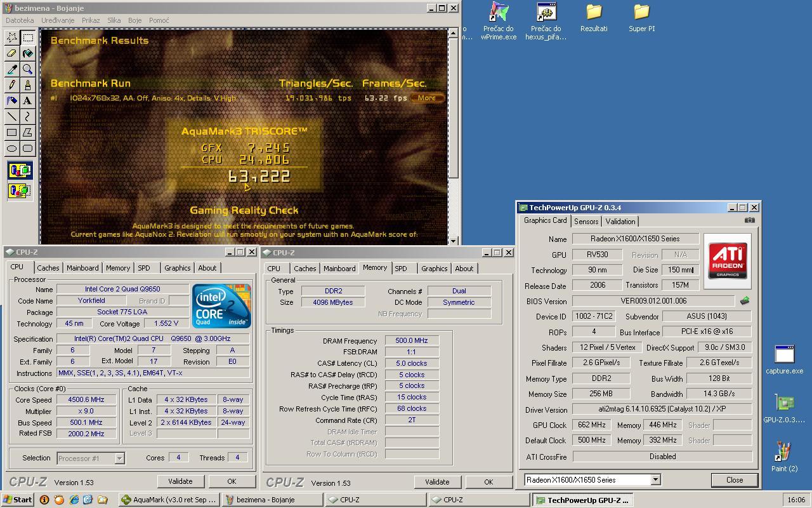
Task: Click the Paint canvas scrollbar up arrow
Action: (x=454, y=33)
